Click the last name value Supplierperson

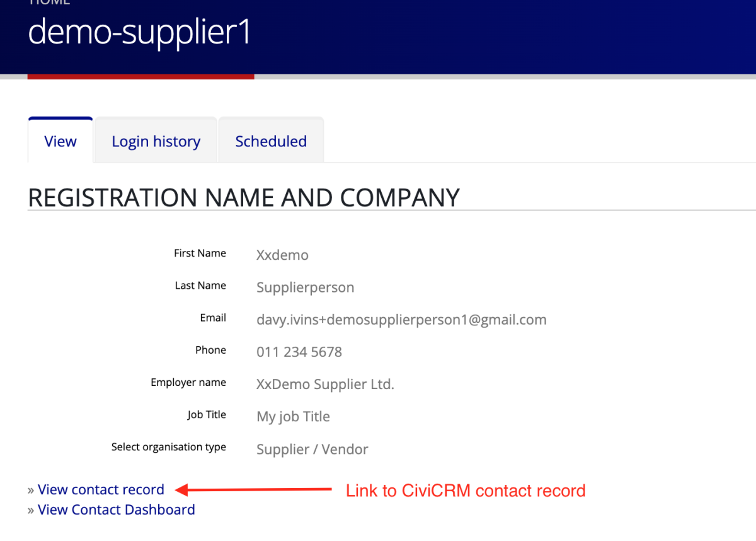pos(305,288)
